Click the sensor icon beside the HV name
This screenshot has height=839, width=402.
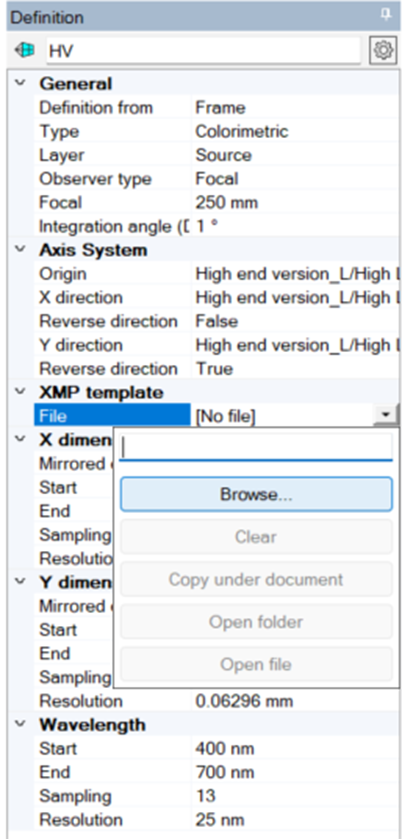26,51
